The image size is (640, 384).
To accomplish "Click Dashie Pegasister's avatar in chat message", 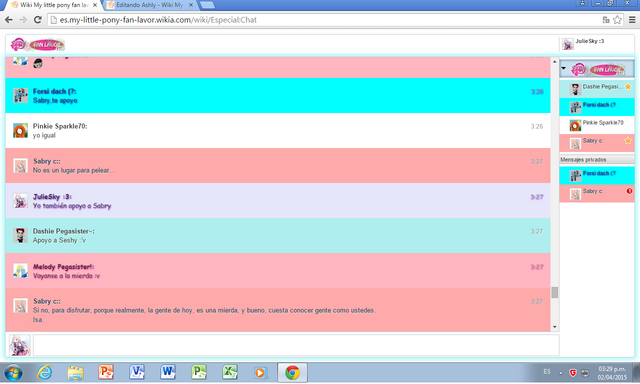I will pos(20,235).
